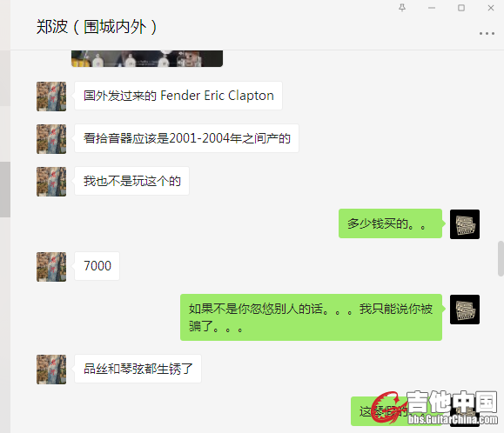Pin the chat window on top
The height and width of the screenshot is (433, 504).
tap(402, 8)
